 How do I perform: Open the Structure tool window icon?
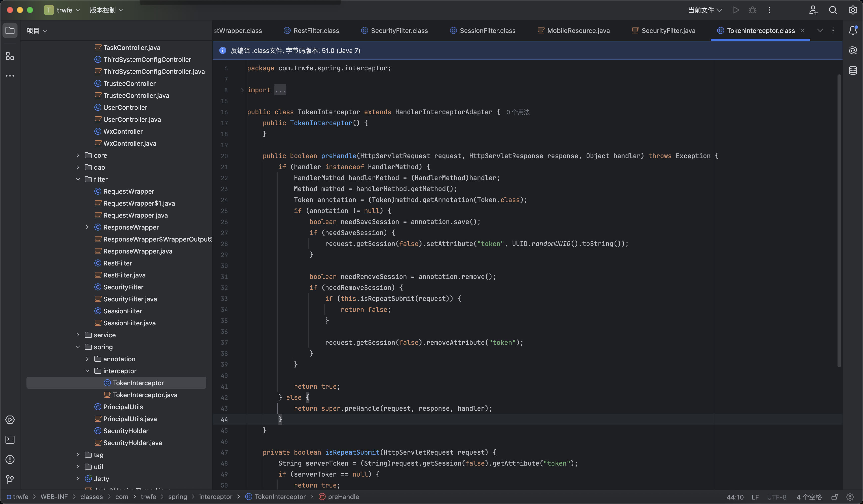[x=10, y=56]
